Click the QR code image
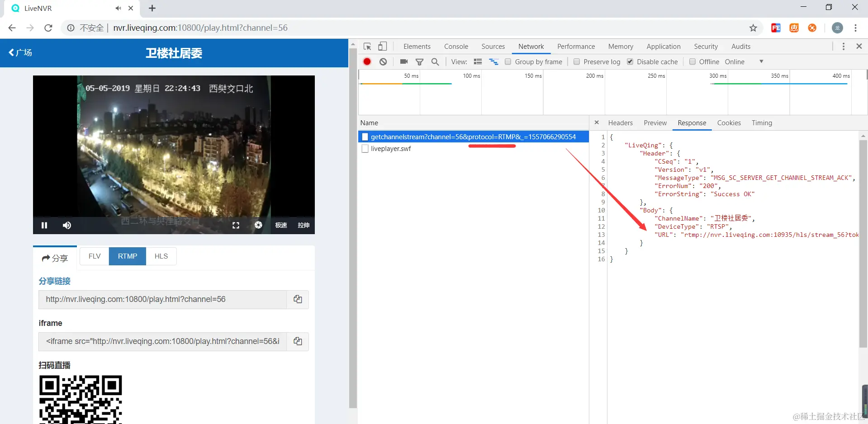868x424 pixels. coord(81,399)
